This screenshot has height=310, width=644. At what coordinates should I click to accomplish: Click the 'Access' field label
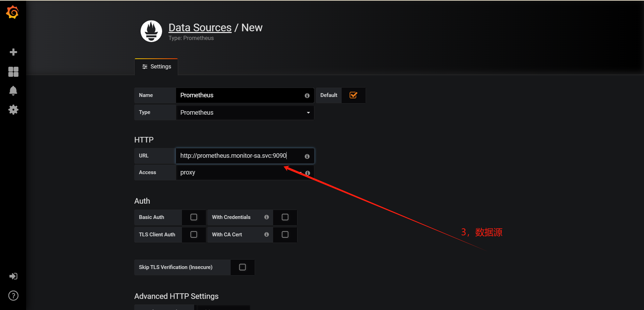coord(148,172)
